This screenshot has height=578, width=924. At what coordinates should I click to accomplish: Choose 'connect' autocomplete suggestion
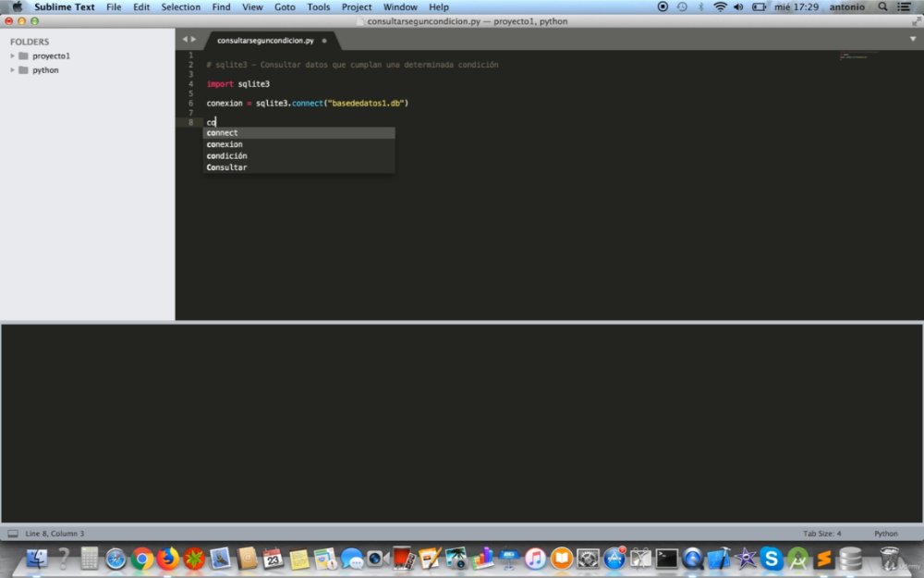298,133
